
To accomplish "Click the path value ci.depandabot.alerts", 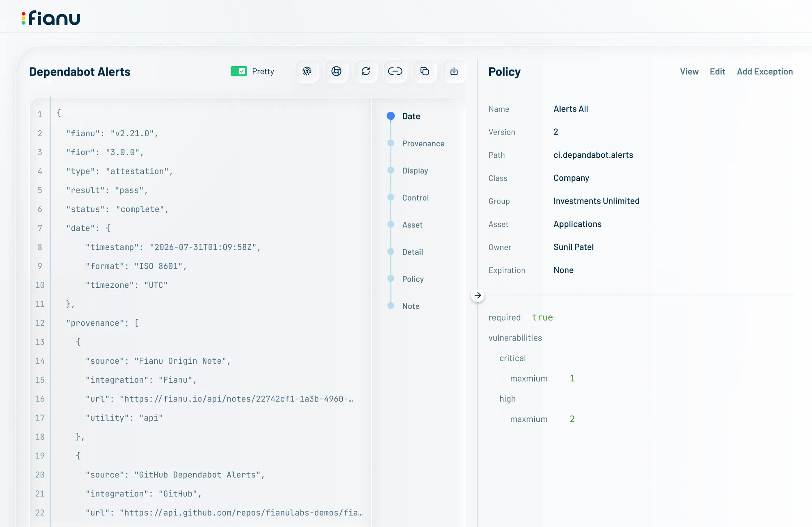I will [593, 155].
